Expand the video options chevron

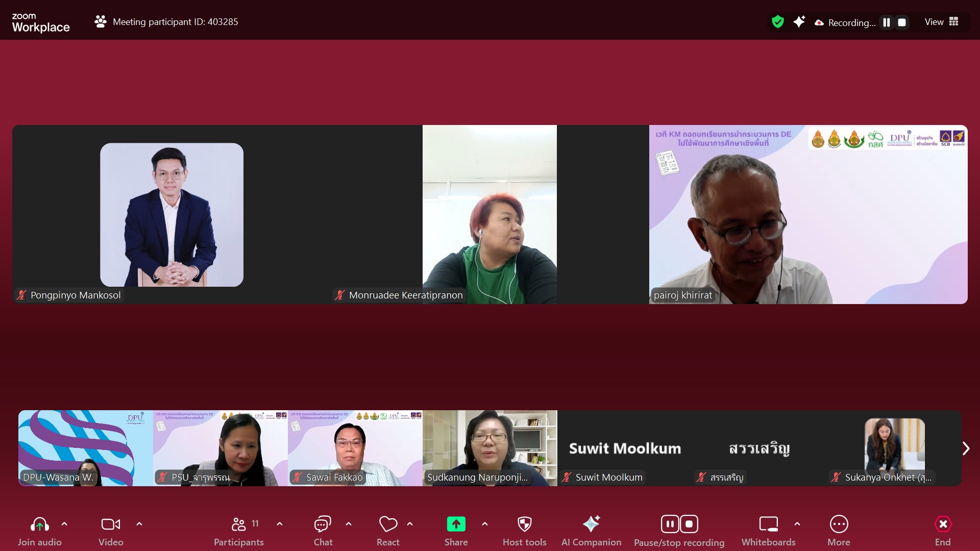click(x=139, y=524)
